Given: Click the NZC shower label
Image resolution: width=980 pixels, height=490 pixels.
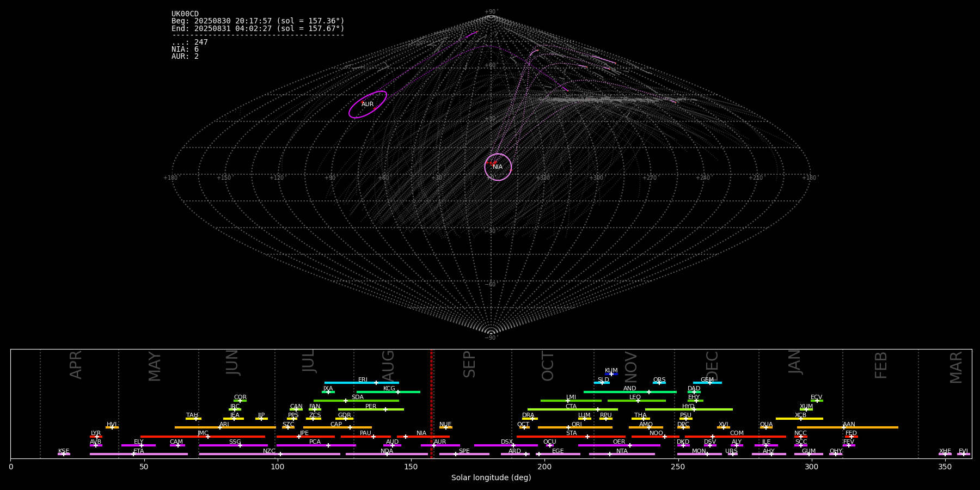Looking at the screenshot, I should click(269, 451).
